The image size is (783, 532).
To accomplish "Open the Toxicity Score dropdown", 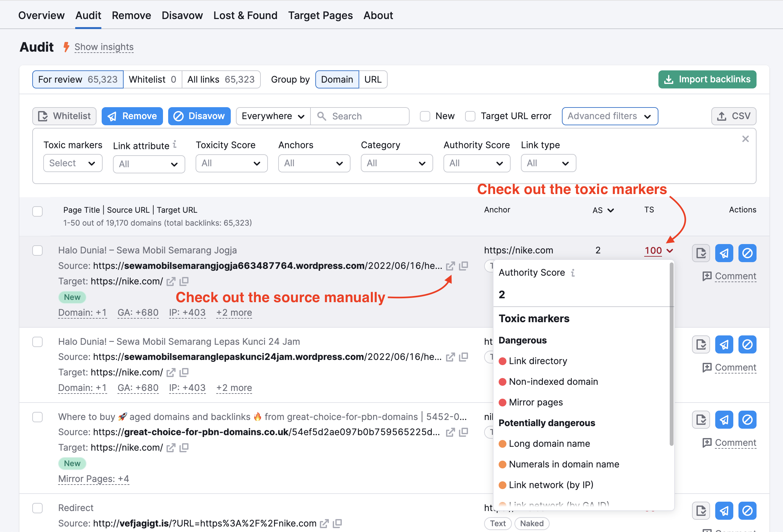I will pos(231,163).
